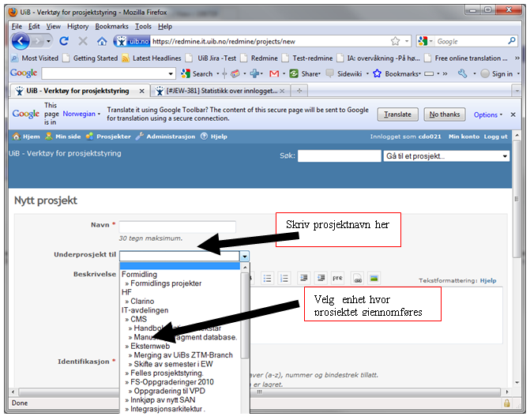Click the Navn project name input field
This screenshot has width=530, height=420.
(177, 227)
